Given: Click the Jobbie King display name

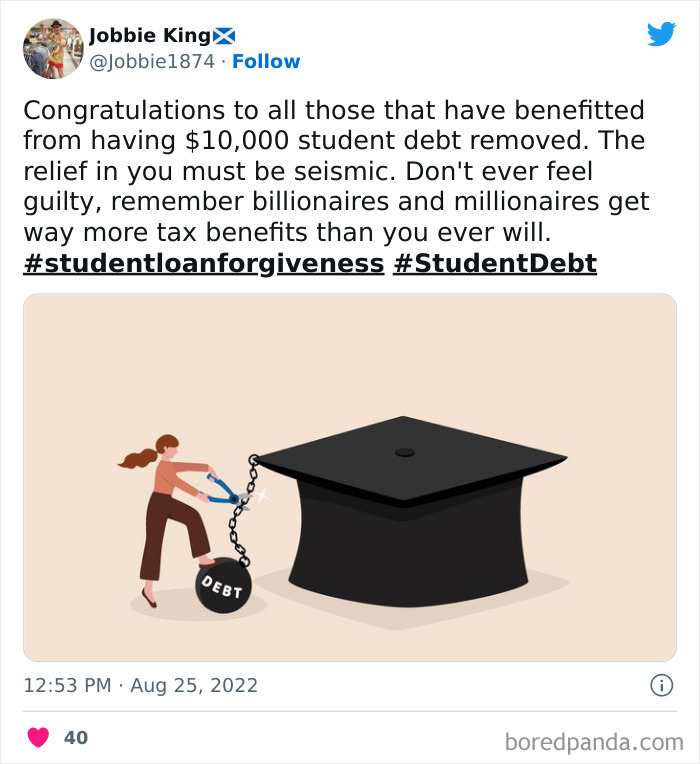Looking at the screenshot, I should (149, 37).
